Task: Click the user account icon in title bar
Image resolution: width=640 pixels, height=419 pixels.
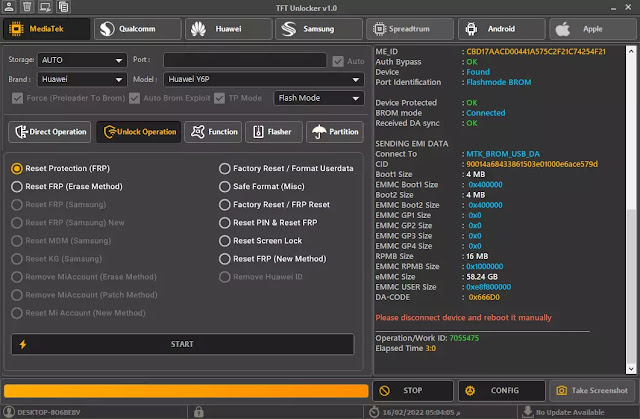Action: click(x=9, y=7)
